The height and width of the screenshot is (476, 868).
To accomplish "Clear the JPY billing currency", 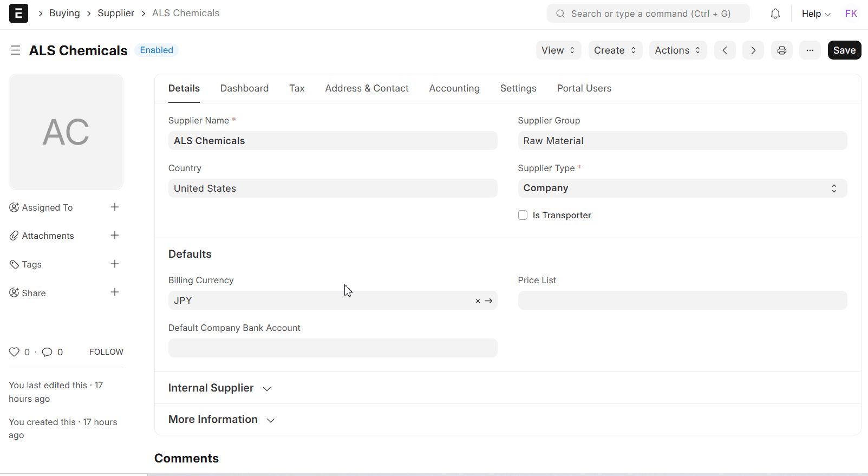I will [x=478, y=301].
